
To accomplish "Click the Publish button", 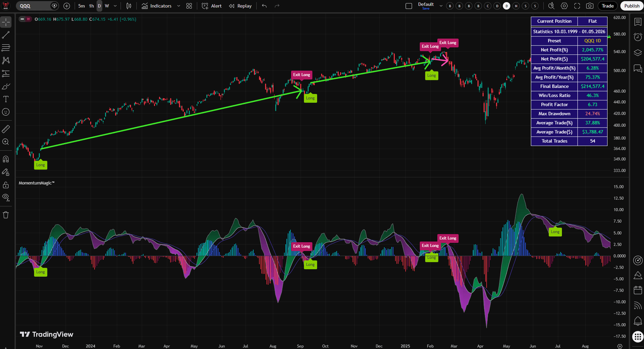I will (x=632, y=6).
